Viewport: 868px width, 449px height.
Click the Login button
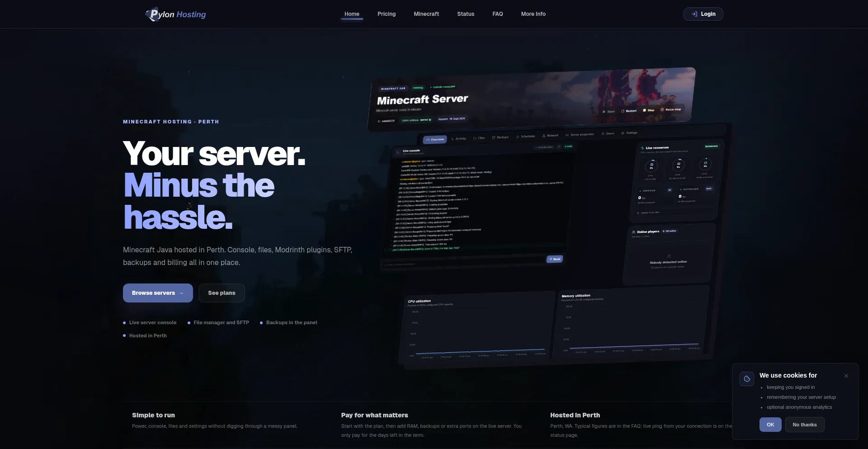coord(703,14)
